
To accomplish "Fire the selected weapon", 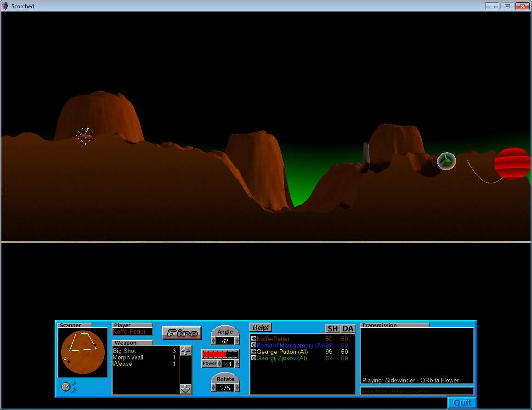I will pyautogui.click(x=182, y=333).
